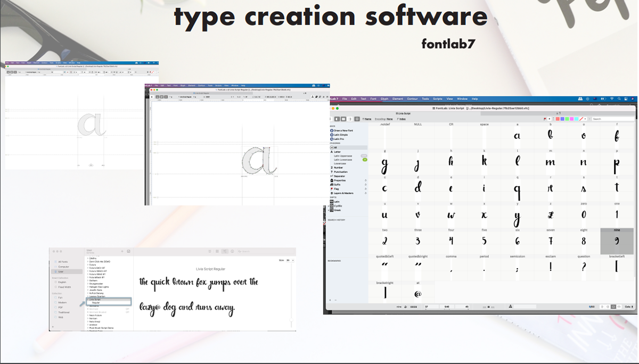
Task: Open the Encoding None dropdown
Action: (383, 119)
